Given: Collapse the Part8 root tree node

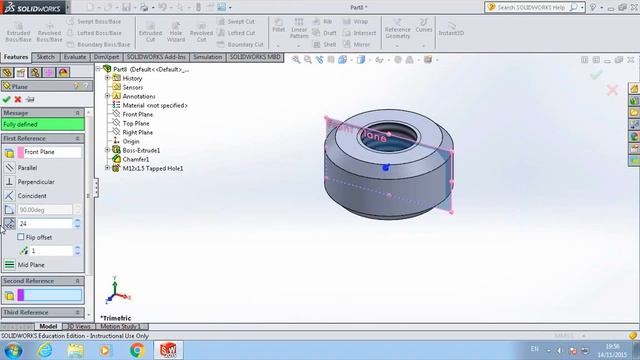Looking at the screenshot, I should [98, 69].
